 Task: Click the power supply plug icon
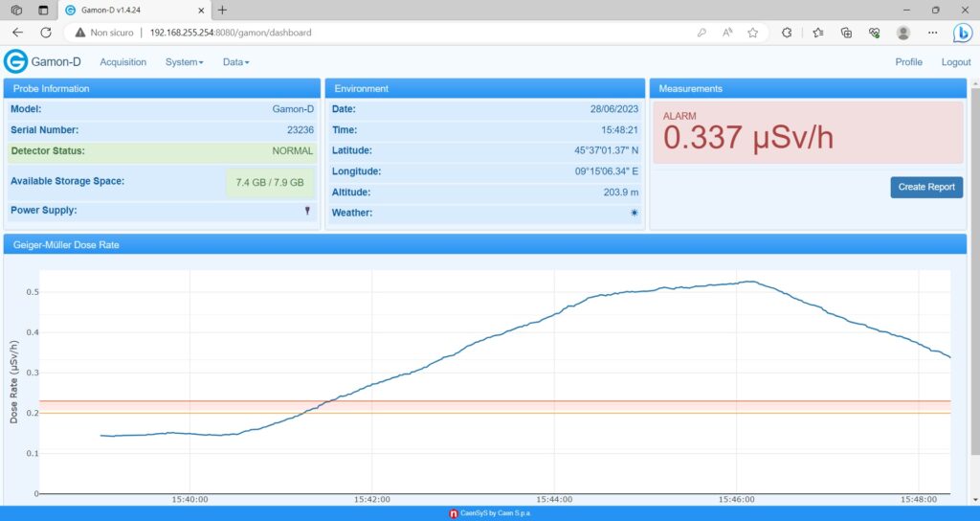(x=307, y=211)
